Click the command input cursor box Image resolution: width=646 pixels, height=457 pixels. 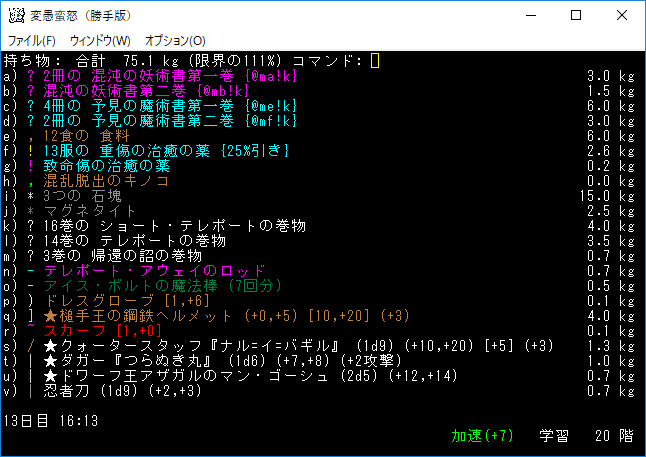pyautogui.click(x=375, y=61)
